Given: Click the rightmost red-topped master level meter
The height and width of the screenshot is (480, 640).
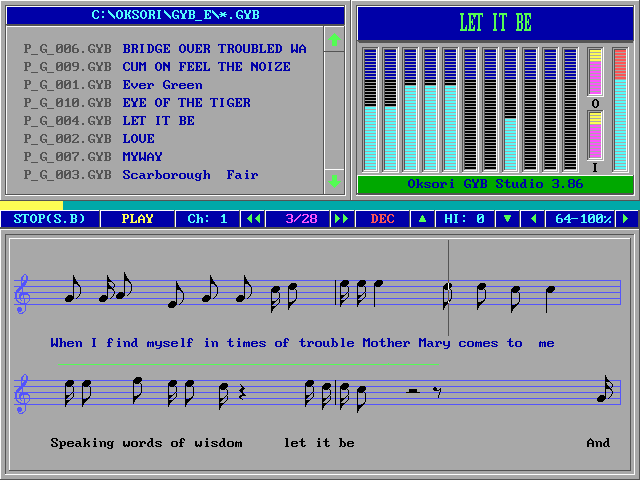Looking at the screenshot, I should (x=620, y=109).
